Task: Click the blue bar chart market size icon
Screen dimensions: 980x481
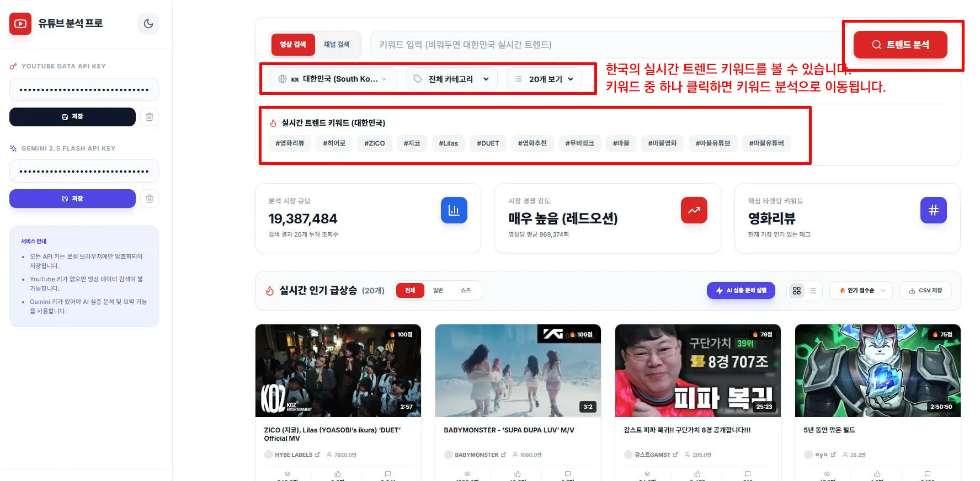Action: point(454,210)
